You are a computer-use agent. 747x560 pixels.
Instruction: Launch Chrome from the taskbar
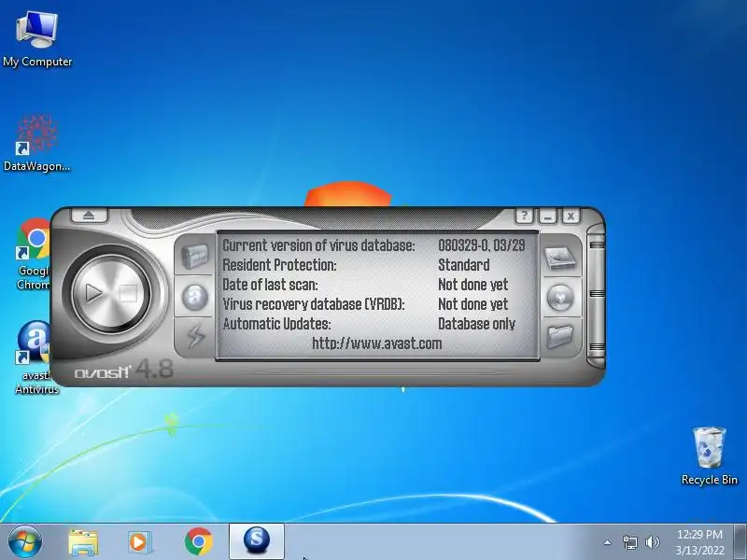point(198,542)
